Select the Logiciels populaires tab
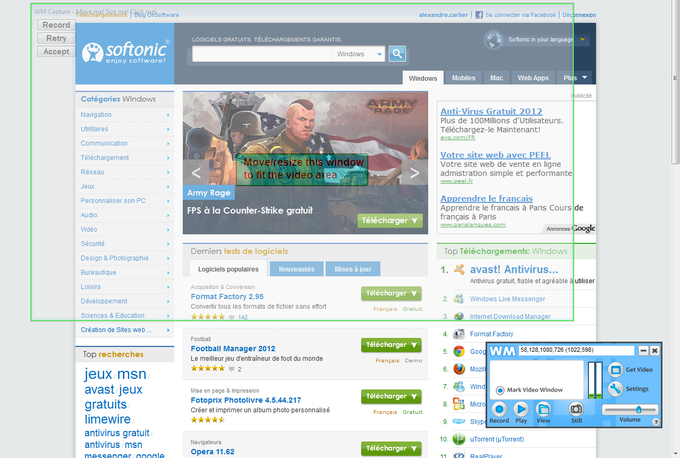Screen dimensions: 680x458 228,269
